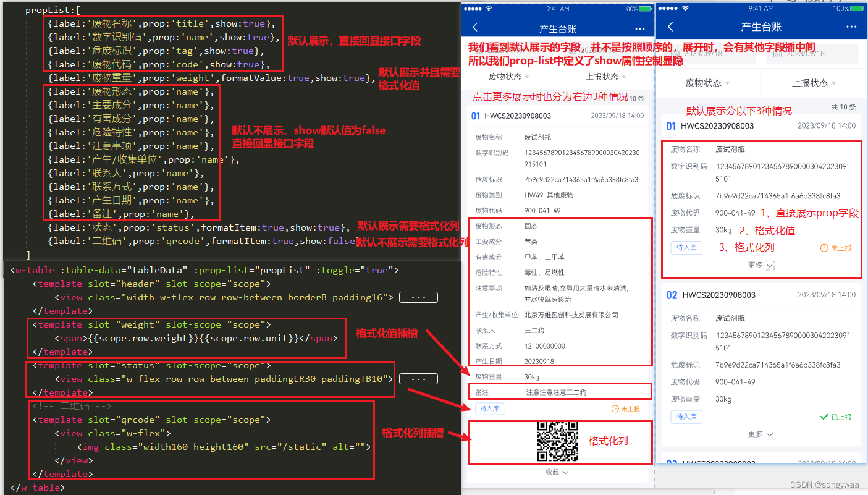Expand 更多 on card 02 in right phone

click(x=761, y=434)
